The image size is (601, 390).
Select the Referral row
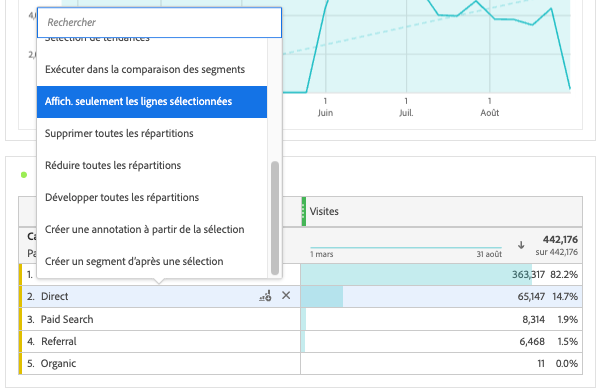159,341
